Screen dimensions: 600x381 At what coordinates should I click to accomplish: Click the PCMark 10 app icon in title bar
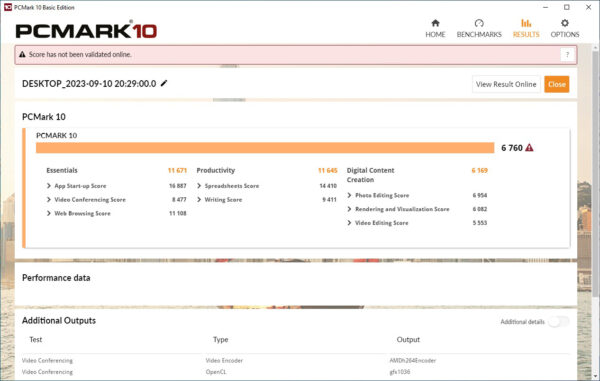[8, 7]
